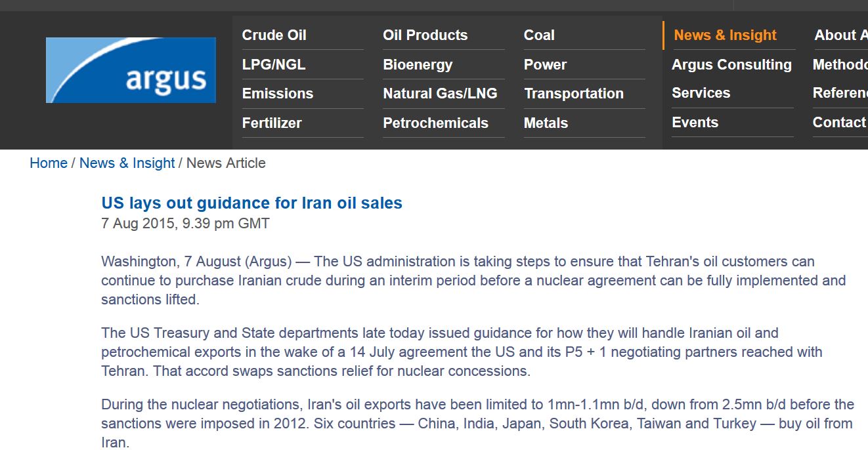Viewport: 868px width, 450px height.
Task: Click the Argus logo
Action: 131,70
